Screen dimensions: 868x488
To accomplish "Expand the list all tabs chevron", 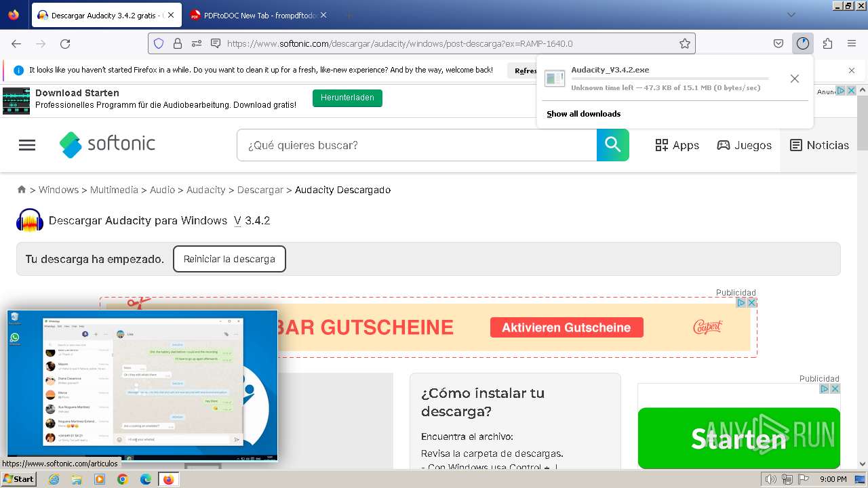I will pos(791,15).
